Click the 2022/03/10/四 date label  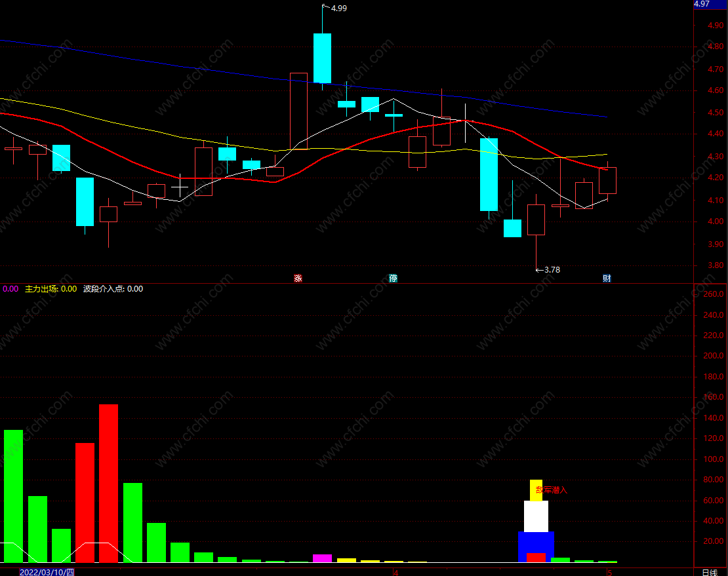(47, 572)
